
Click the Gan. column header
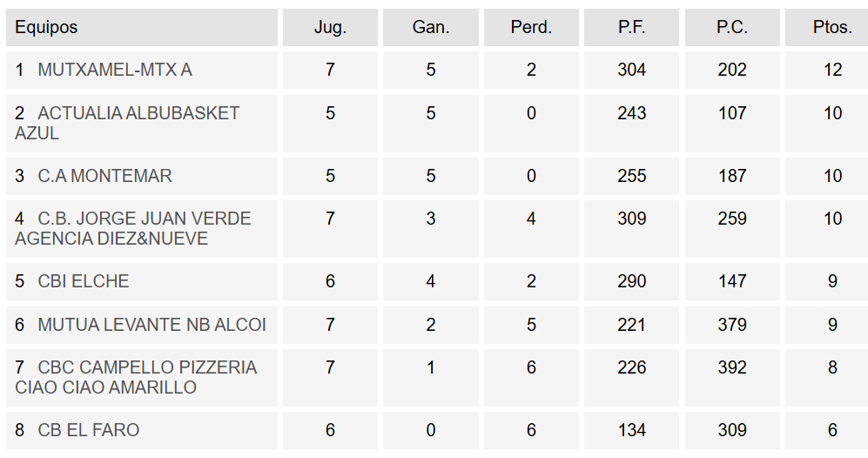tap(431, 27)
